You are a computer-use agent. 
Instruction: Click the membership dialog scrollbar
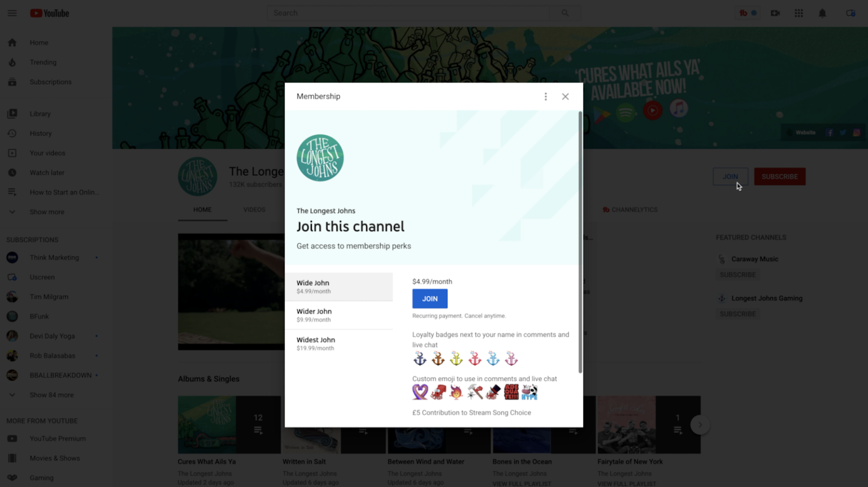point(580,243)
